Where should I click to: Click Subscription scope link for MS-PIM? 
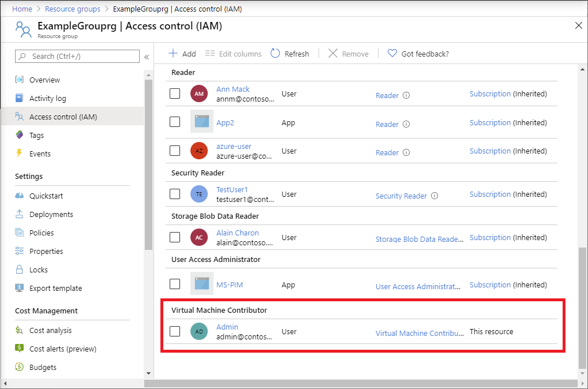coord(490,285)
